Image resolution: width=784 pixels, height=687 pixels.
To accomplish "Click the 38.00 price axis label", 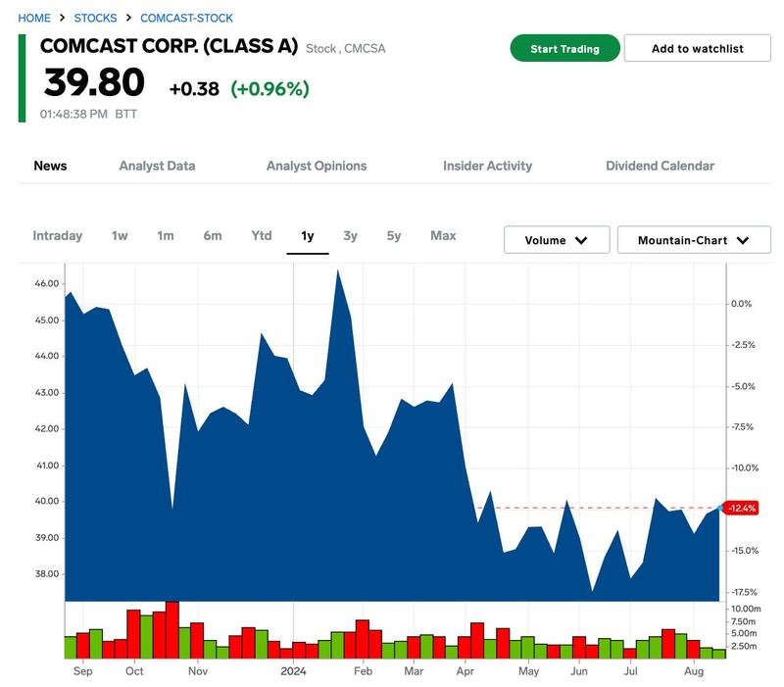I will point(47,574).
